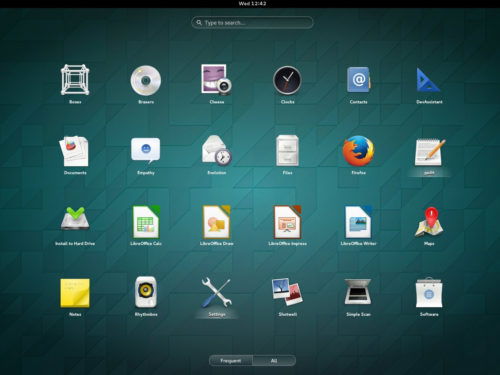Launch Brasero disc burner
The width and height of the screenshot is (500, 375).
tap(146, 80)
